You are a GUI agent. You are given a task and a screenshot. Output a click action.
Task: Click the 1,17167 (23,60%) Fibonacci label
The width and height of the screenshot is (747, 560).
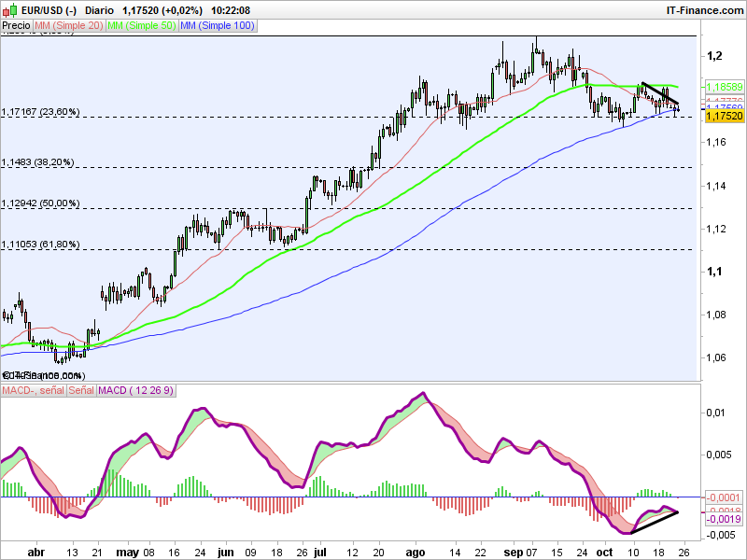(x=40, y=112)
